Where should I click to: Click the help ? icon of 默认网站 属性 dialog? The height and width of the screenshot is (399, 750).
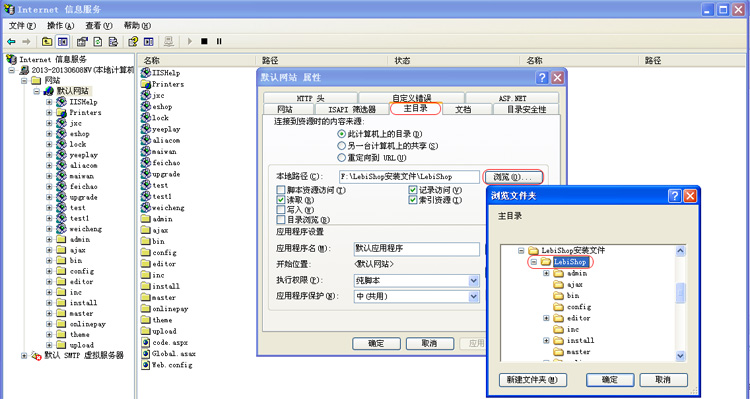(x=542, y=78)
